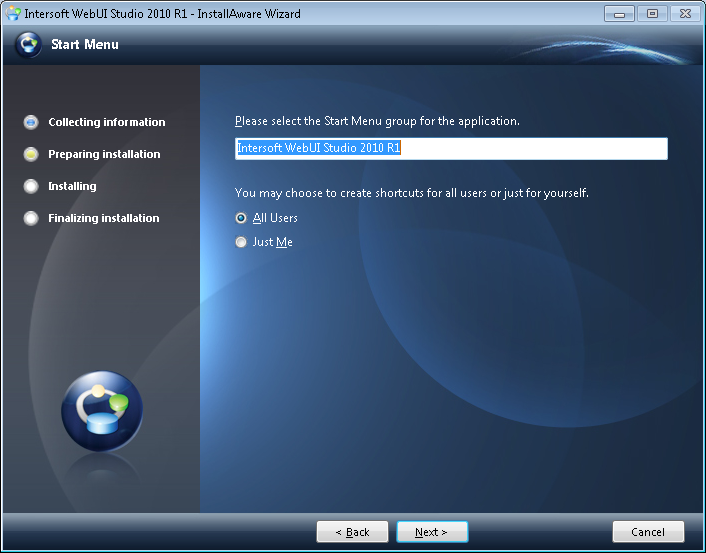Click the InstallAware title bar icon
This screenshot has height=553, width=706.
pyautogui.click(x=13, y=14)
